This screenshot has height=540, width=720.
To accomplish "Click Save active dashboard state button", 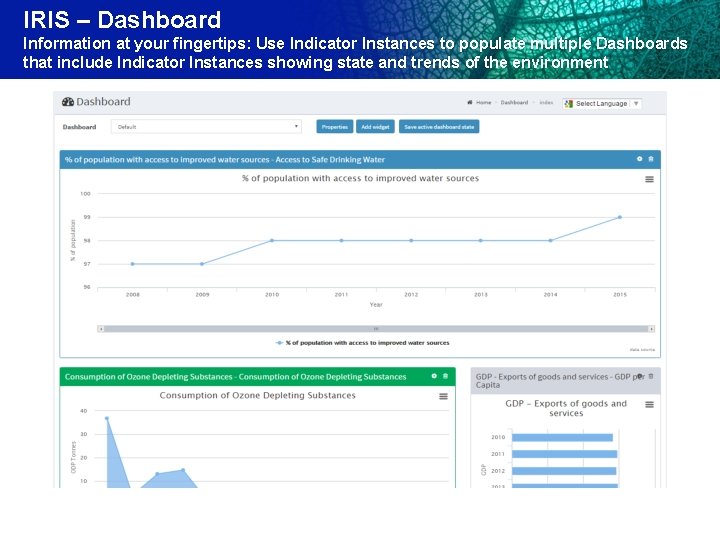I will point(439,127).
